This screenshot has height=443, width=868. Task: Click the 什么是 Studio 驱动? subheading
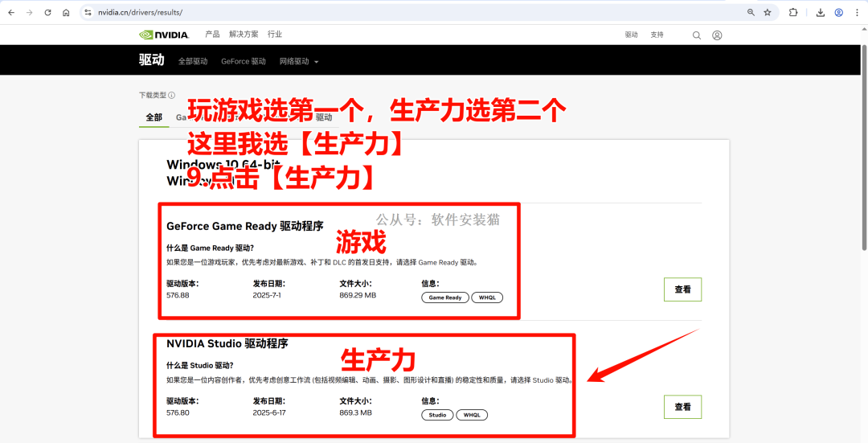click(200, 366)
